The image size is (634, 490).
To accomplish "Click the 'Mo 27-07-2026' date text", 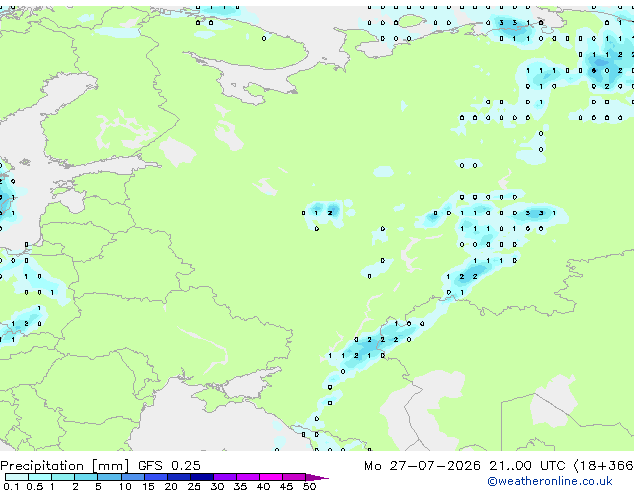I will click(422, 466).
